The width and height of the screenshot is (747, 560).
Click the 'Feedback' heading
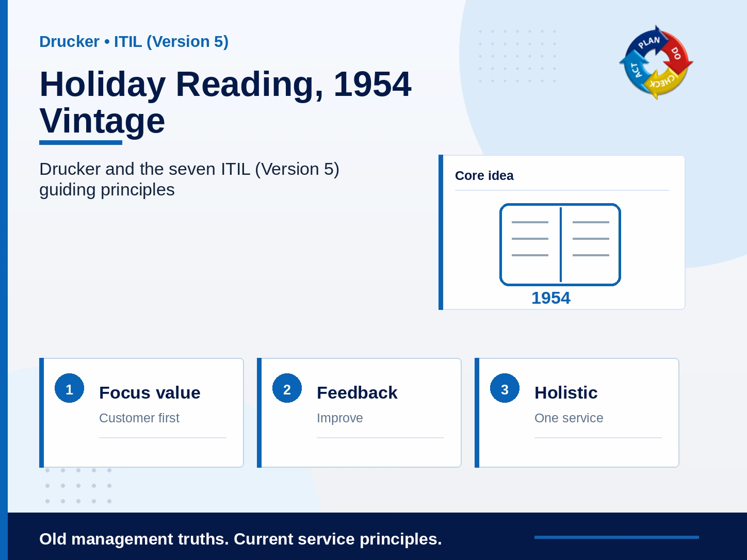357,392
